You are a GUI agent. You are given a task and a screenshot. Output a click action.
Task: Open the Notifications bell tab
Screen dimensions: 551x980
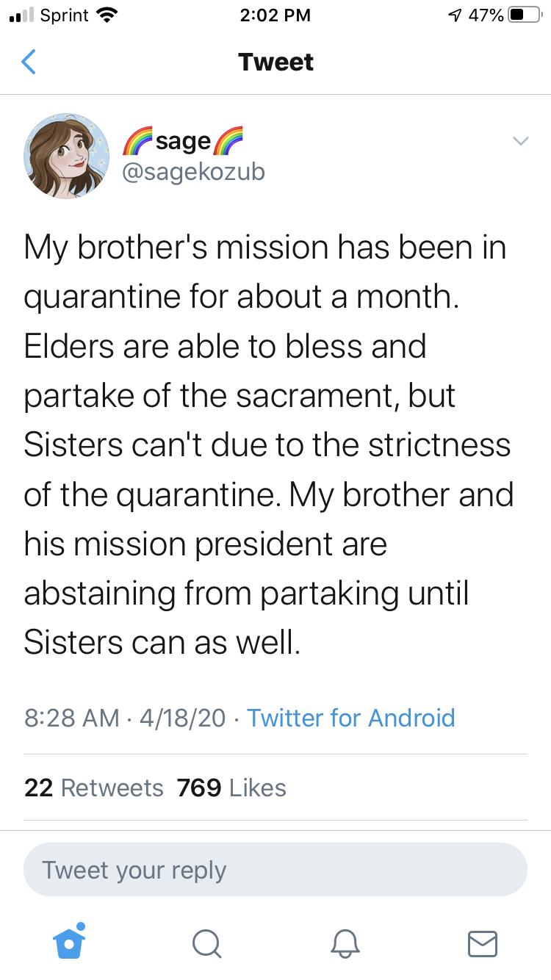345,943
